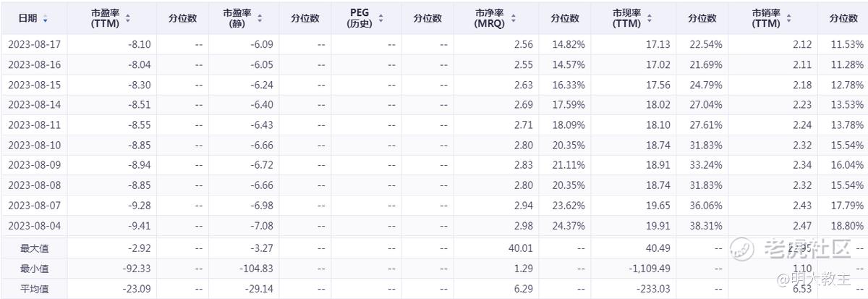Click the 平均值 summary row label
This screenshot has height=299, width=868.
[33, 289]
